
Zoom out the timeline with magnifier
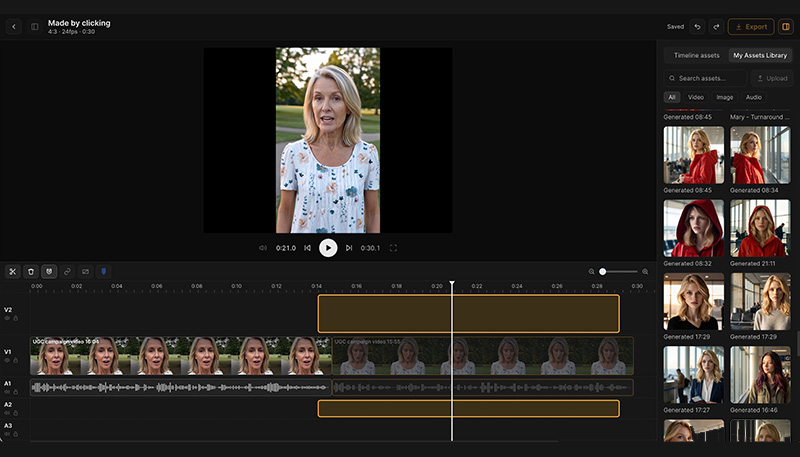591,272
